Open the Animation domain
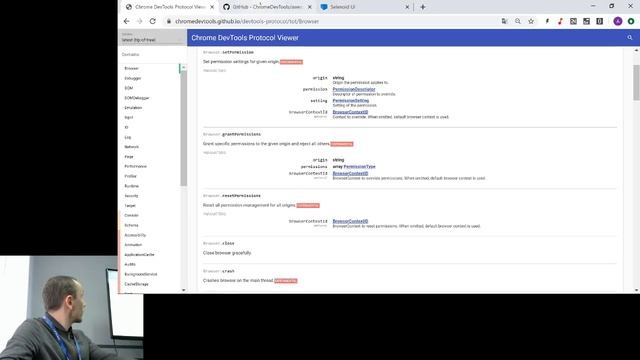The image size is (640, 360). click(133, 245)
